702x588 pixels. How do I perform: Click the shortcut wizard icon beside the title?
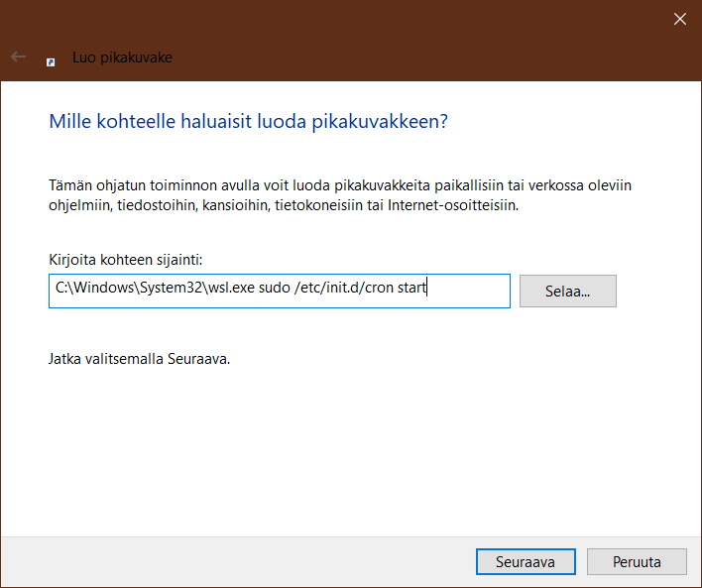point(51,59)
